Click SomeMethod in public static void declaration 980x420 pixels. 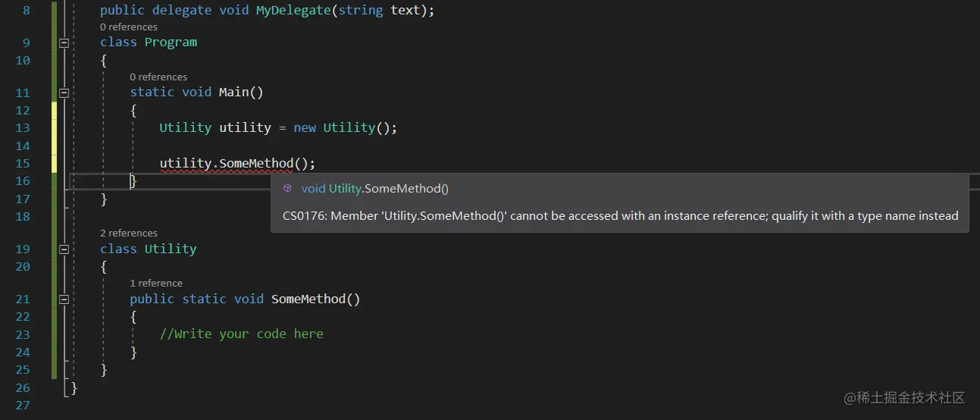(x=308, y=299)
